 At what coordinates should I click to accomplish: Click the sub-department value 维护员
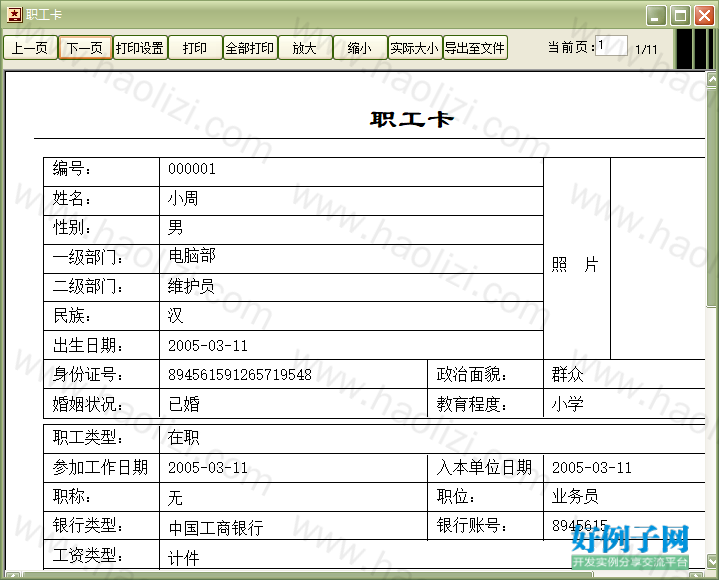(191, 287)
